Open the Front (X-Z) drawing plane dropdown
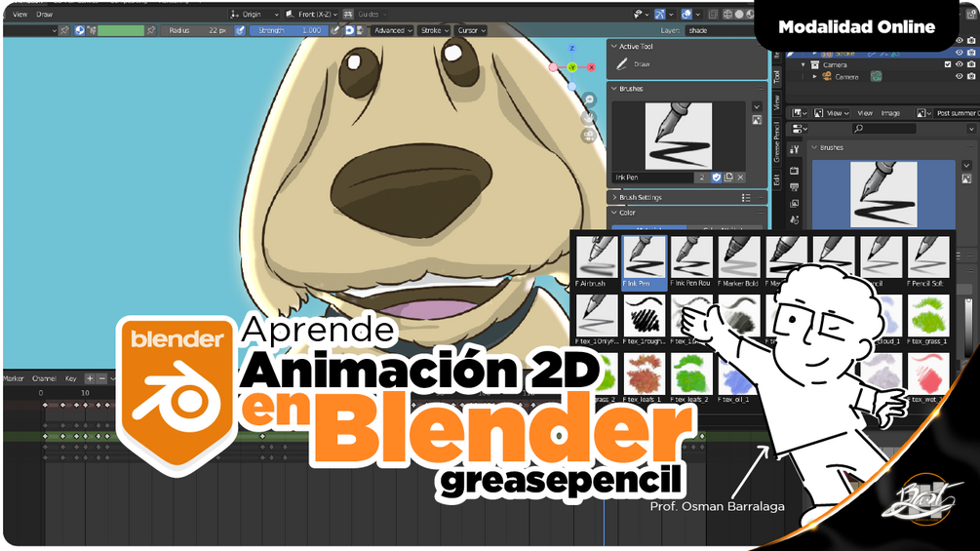Viewport: 980px width, 551px height. [x=312, y=14]
